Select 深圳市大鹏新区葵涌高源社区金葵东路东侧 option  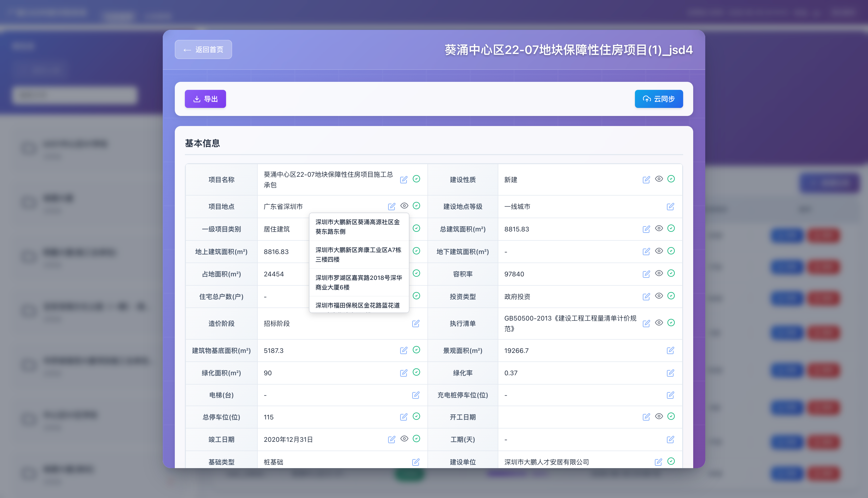point(359,227)
